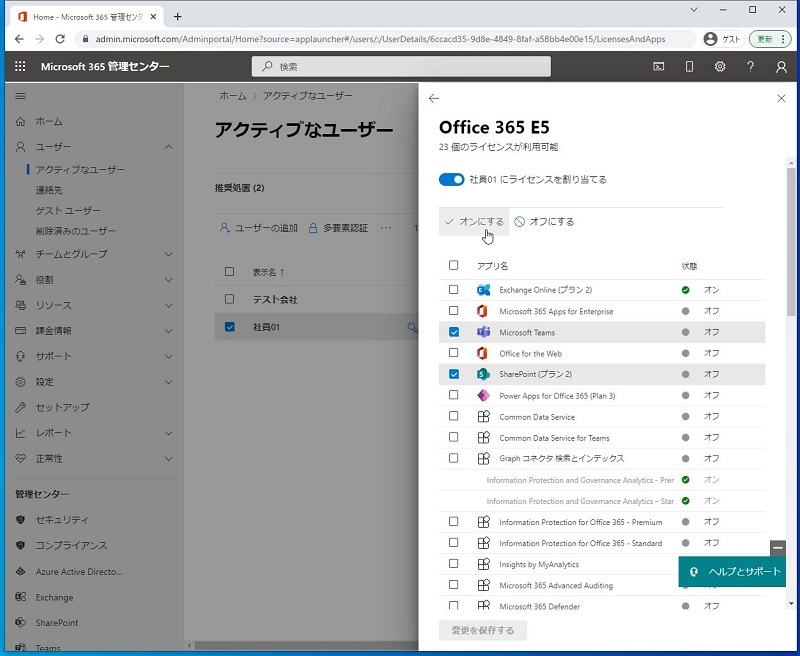This screenshot has width=800, height=656.
Task: Go back with panel back arrow
Action: (434, 98)
